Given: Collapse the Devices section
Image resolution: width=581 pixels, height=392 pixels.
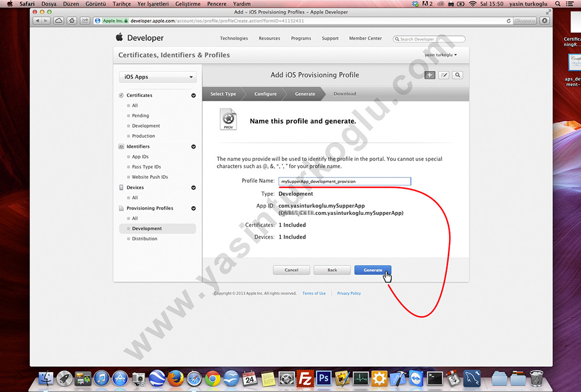Looking at the screenshot, I should [193, 188].
